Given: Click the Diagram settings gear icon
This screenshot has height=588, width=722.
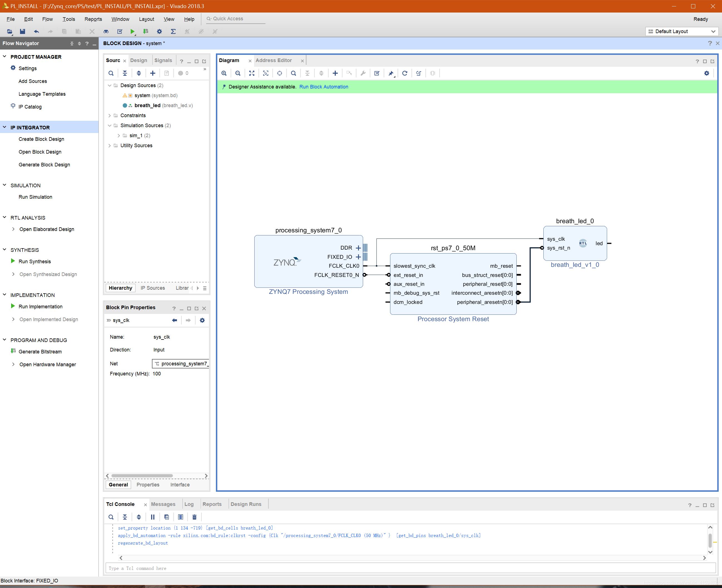Looking at the screenshot, I should (706, 73).
